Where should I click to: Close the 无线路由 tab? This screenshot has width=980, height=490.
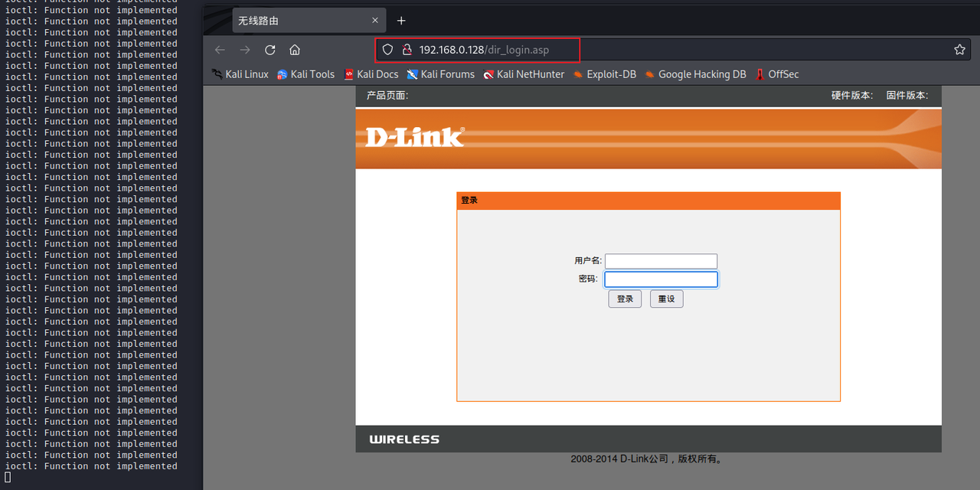click(x=374, y=21)
